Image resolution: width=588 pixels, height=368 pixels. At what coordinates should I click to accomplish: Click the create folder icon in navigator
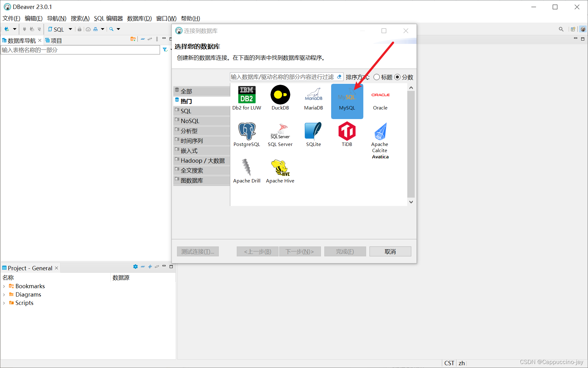[133, 39]
